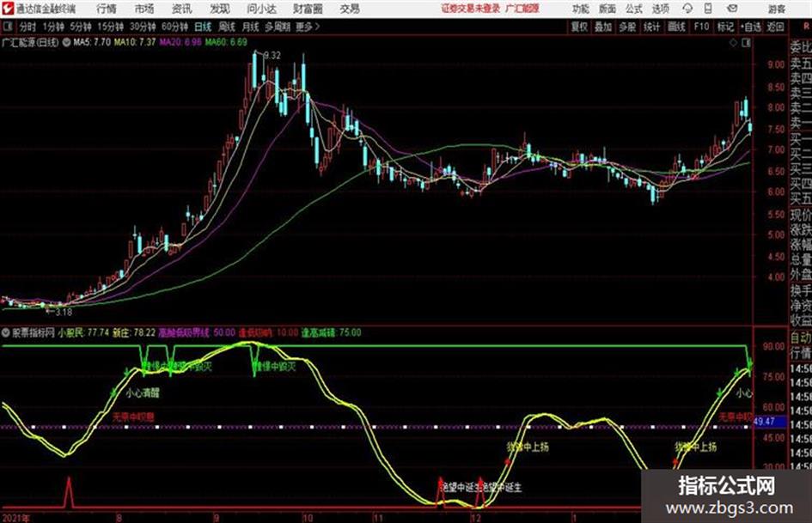
Task: Click the 通达信 app logo icon
Action: click(x=7, y=9)
